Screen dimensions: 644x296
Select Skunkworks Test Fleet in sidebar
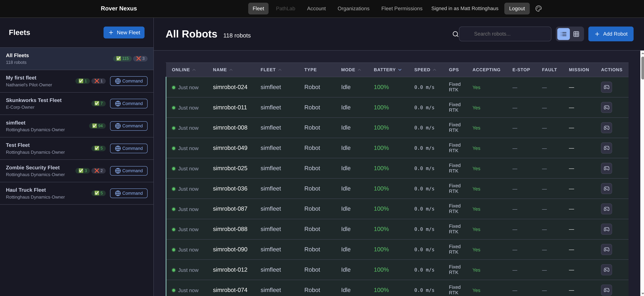click(77, 103)
